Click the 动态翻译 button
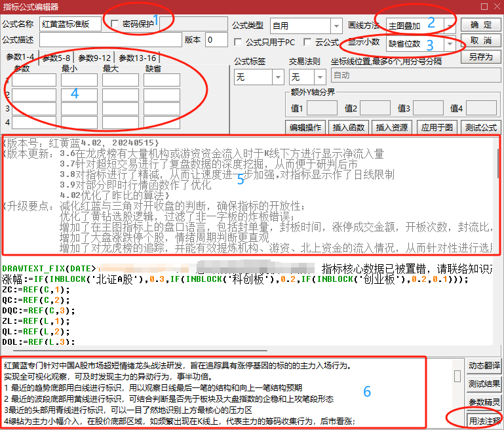This screenshot has height=430, width=504. [x=484, y=365]
